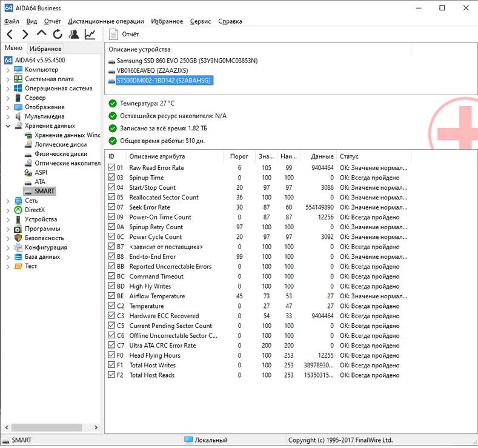
Task: Select the Тест benchmark icon
Action: tap(18, 267)
